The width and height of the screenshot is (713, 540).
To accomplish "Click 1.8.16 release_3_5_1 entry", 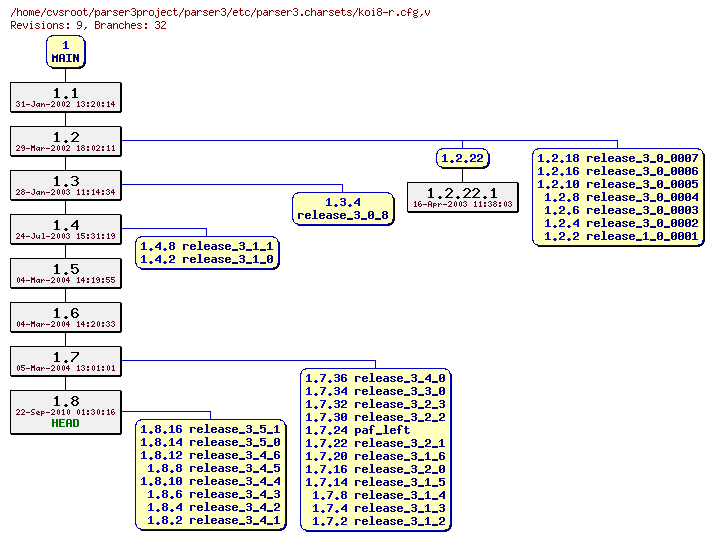I will point(211,429).
